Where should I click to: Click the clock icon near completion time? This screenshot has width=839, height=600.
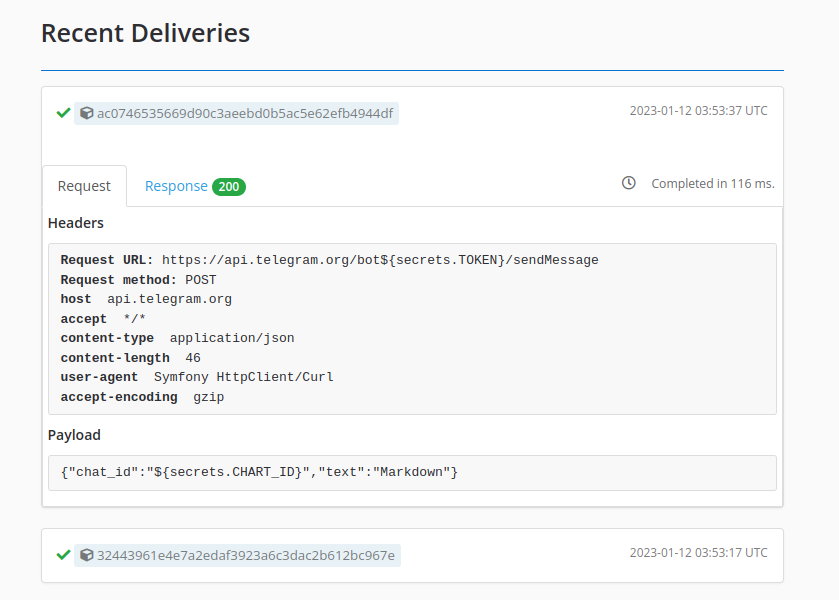[x=628, y=183]
